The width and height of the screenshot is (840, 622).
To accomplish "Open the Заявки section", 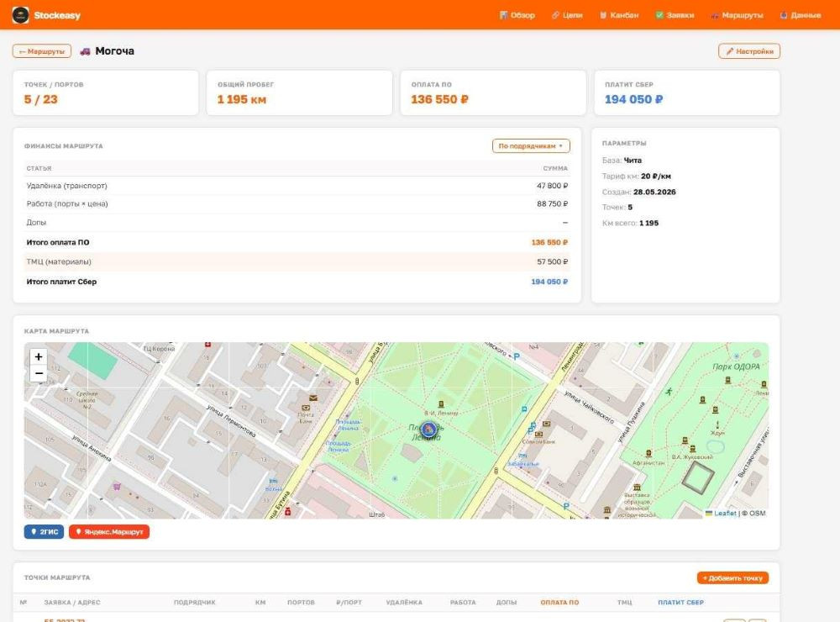I will 675,15.
